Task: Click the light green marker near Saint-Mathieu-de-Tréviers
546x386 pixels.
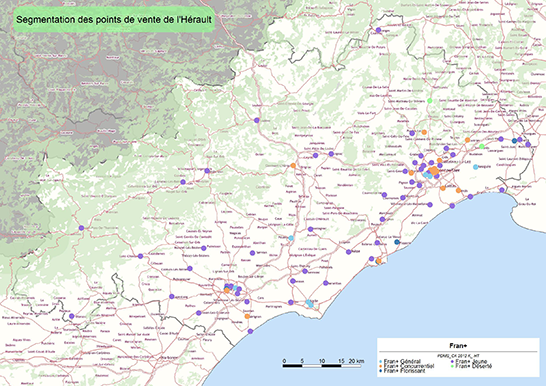Action: point(429,101)
